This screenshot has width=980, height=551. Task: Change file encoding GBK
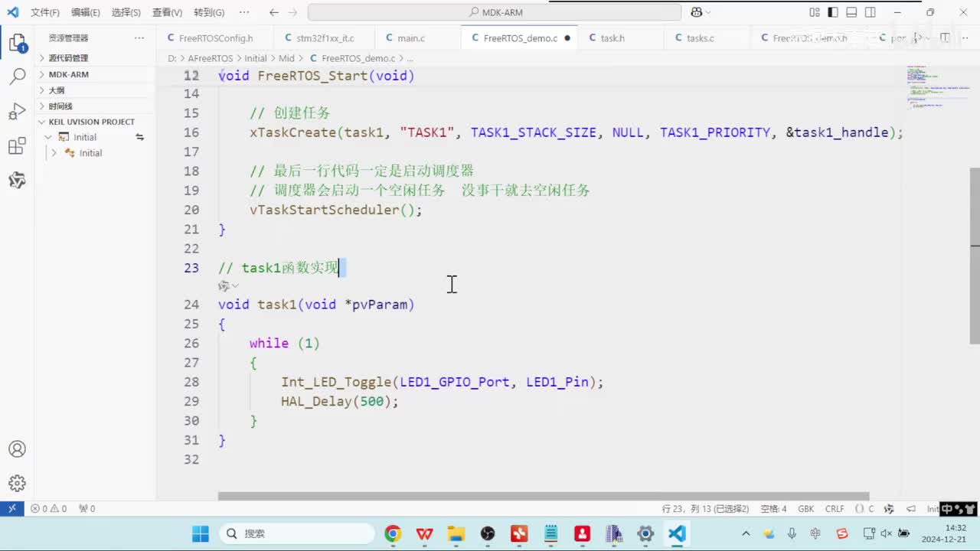click(x=806, y=508)
